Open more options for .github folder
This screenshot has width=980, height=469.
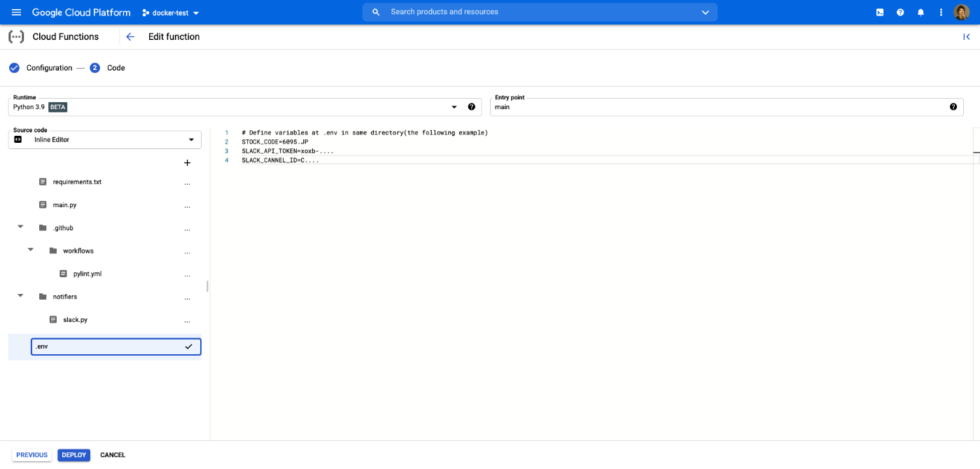tap(187, 228)
